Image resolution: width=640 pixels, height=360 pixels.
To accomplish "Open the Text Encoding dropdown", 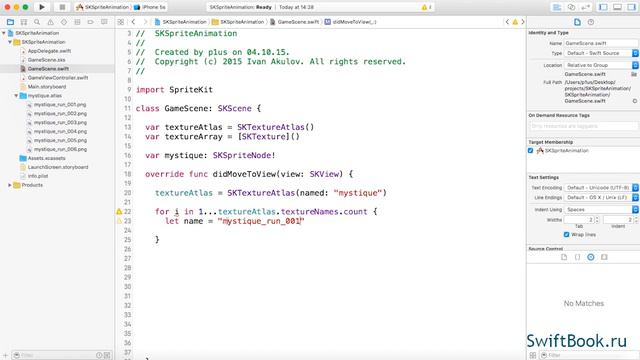I will [x=601, y=187].
